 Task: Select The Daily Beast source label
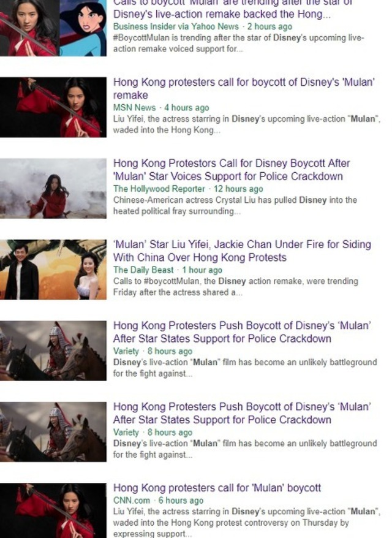click(x=143, y=270)
